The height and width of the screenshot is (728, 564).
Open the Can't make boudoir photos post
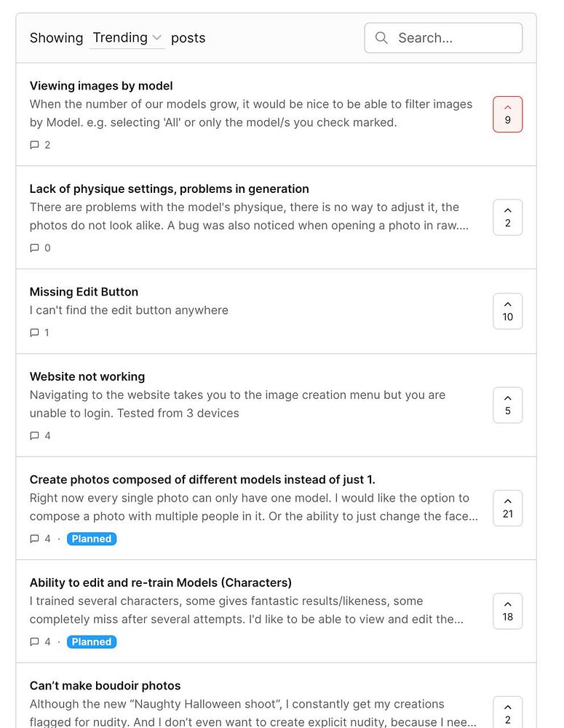105,686
